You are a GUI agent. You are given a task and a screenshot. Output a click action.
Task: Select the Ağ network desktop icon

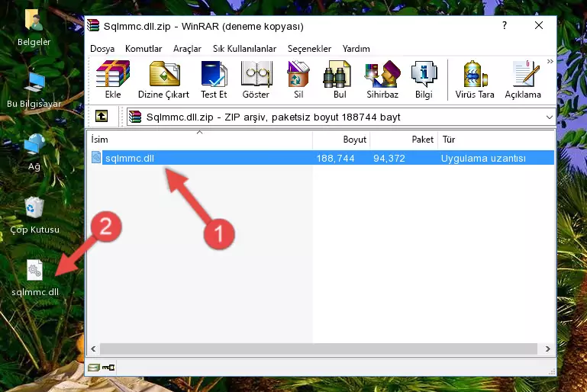(x=34, y=153)
